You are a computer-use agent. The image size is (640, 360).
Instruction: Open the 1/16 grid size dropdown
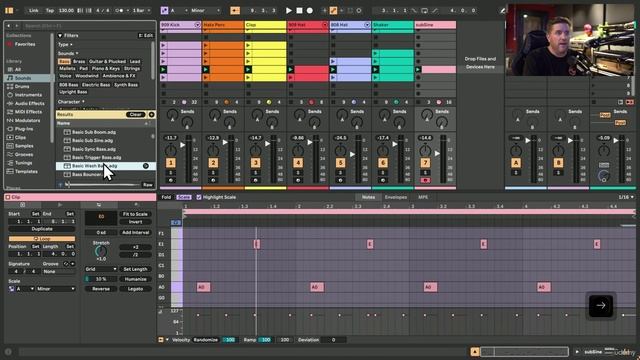pyautogui.click(x=626, y=198)
